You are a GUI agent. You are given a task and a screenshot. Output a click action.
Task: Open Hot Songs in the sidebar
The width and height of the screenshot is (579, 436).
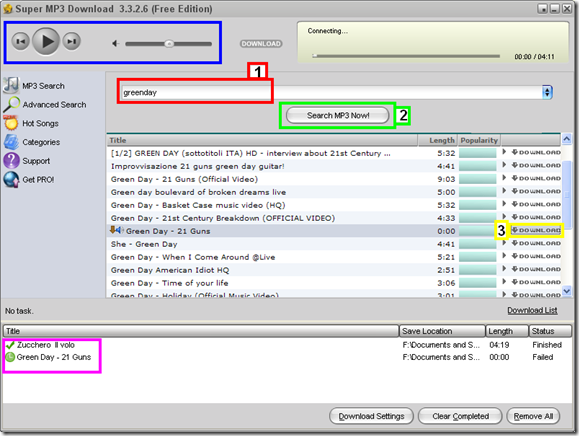pyautogui.click(x=40, y=124)
